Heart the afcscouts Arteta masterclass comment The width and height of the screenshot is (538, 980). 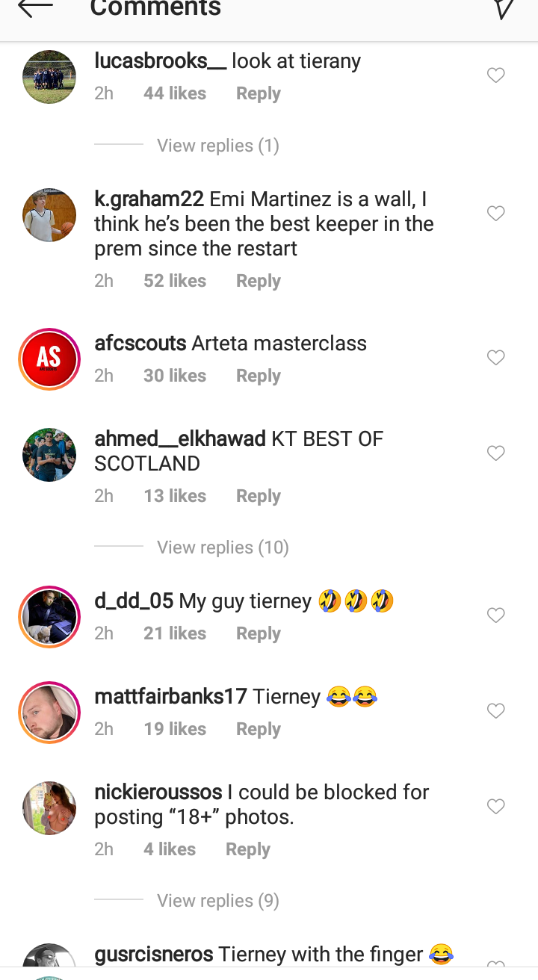pyautogui.click(x=496, y=357)
